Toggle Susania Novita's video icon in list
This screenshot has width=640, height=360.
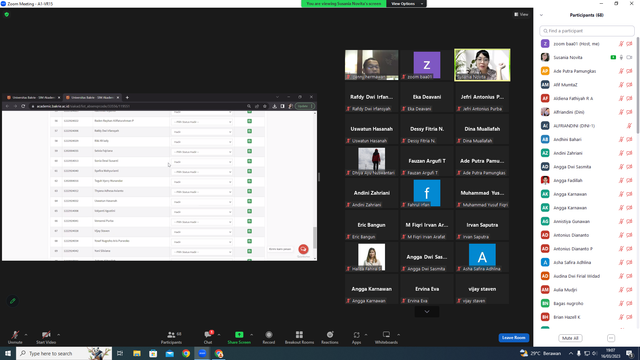(629, 58)
